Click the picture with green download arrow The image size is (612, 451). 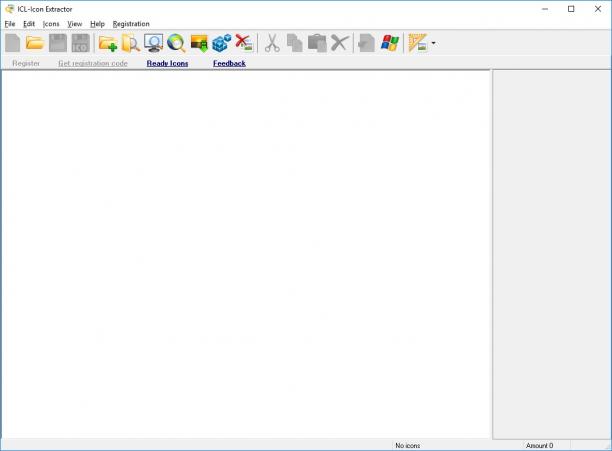199,43
